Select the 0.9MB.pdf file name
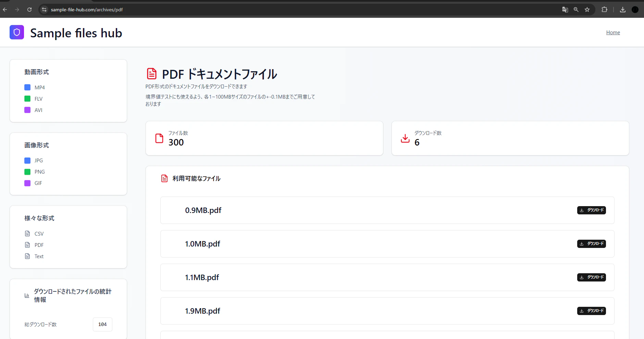644x339 pixels. [x=203, y=210]
